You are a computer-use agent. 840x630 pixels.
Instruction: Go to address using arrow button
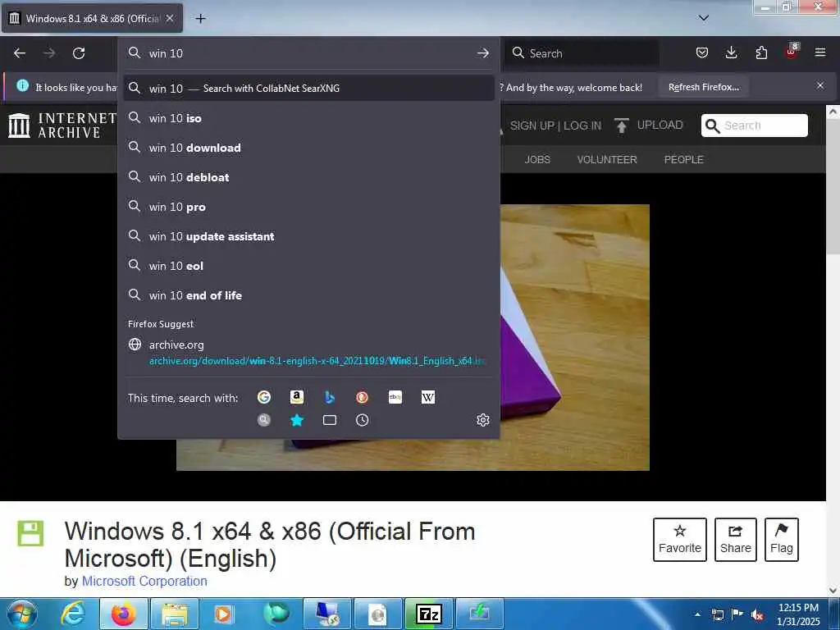(x=482, y=53)
